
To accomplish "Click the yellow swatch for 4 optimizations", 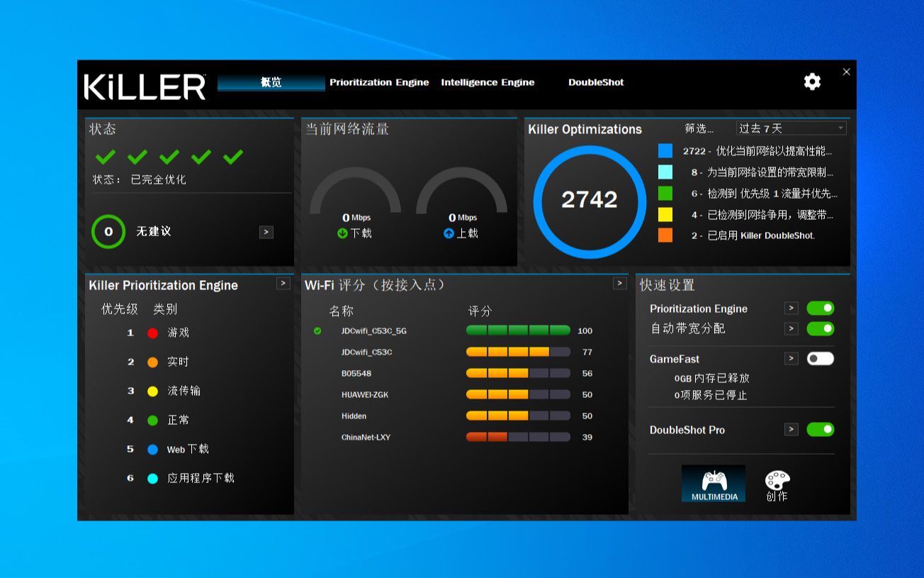I will [x=665, y=214].
